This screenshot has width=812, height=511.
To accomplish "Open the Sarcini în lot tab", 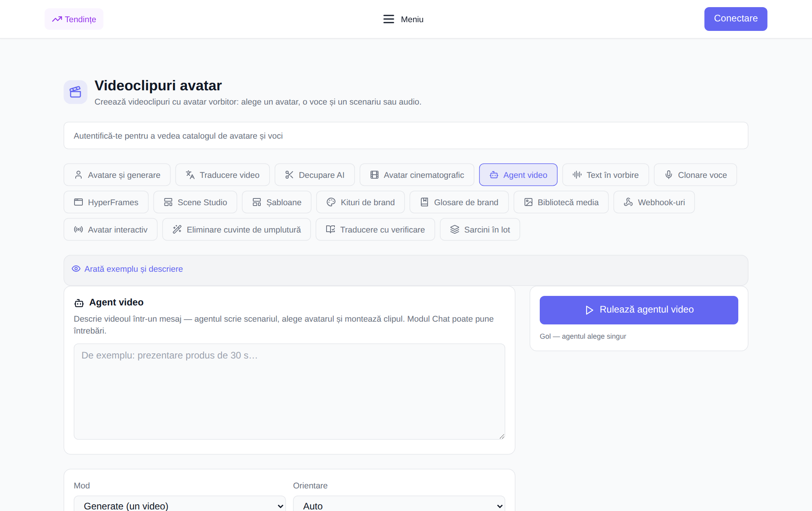I will pos(480,229).
